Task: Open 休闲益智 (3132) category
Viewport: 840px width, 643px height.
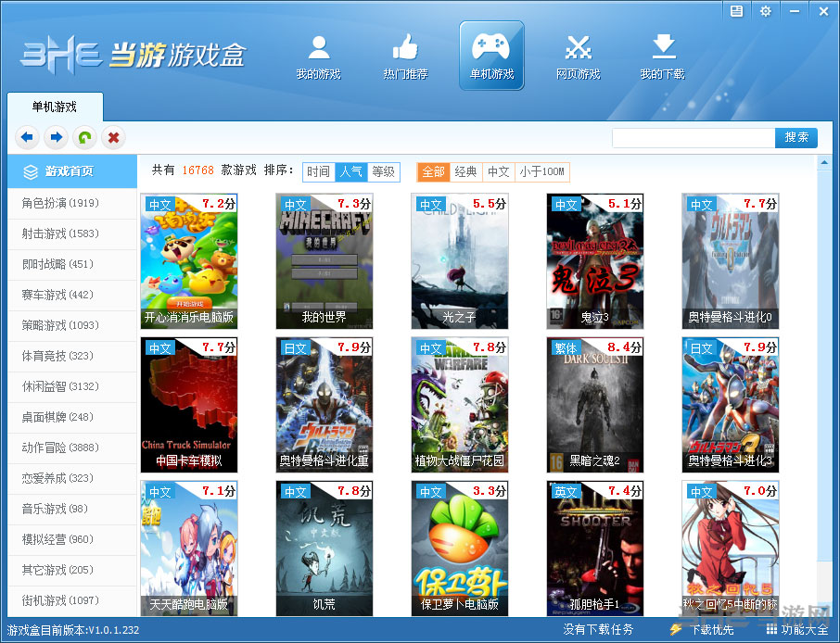Action: [72, 386]
